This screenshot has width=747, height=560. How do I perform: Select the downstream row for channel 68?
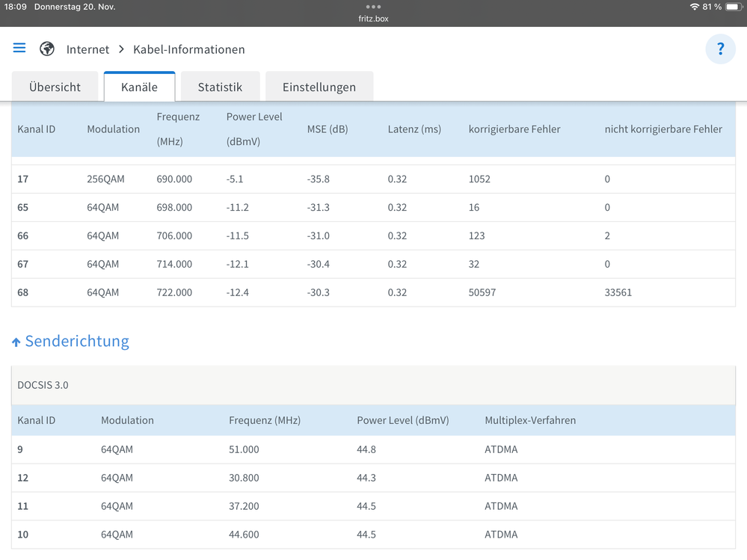(x=373, y=292)
